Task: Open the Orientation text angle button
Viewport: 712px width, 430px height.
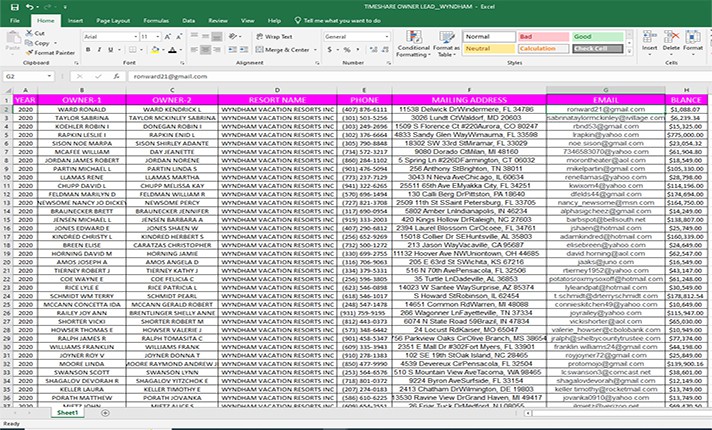Action: click(234, 36)
